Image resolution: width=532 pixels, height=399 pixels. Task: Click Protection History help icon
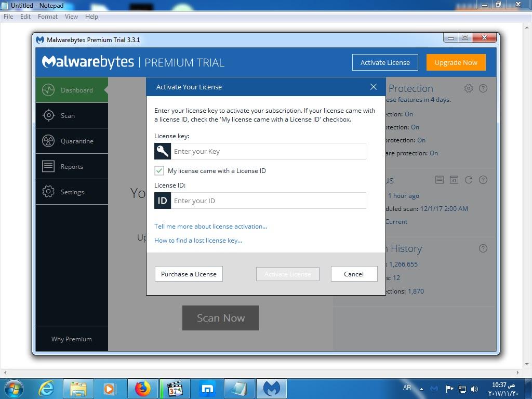pyautogui.click(x=483, y=248)
